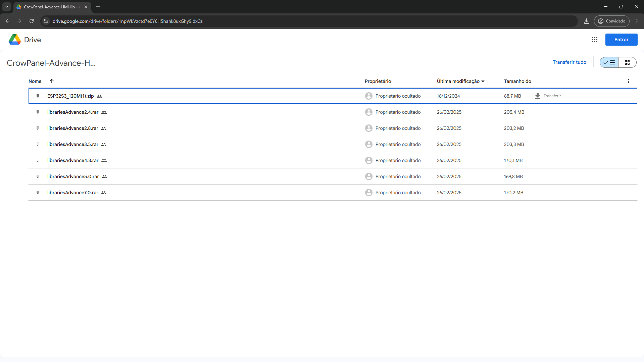Select file librariesAdvance7.0.rar
Viewport: 644px width, 362px height.
click(333, 193)
